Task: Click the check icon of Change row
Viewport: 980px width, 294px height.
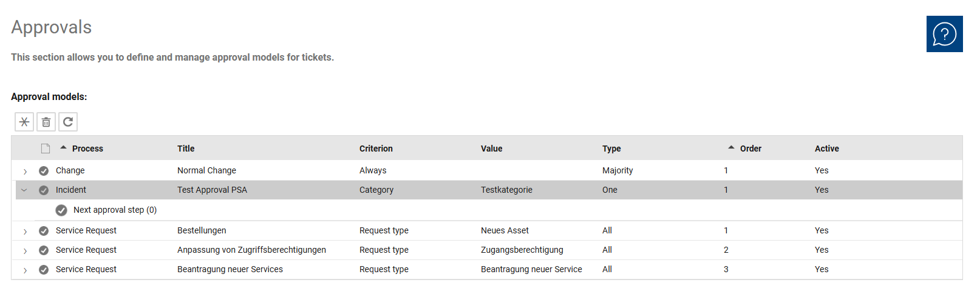Action: (44, 171)
